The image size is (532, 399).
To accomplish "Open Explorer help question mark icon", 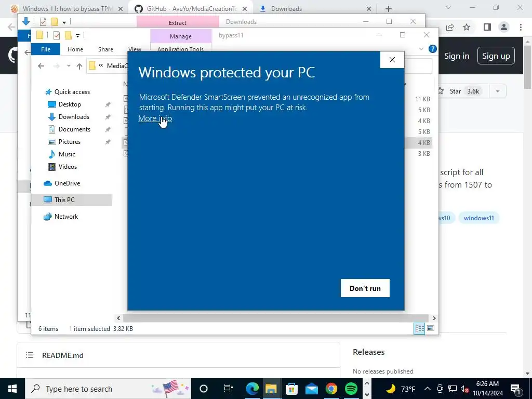I will click(433, 49).
